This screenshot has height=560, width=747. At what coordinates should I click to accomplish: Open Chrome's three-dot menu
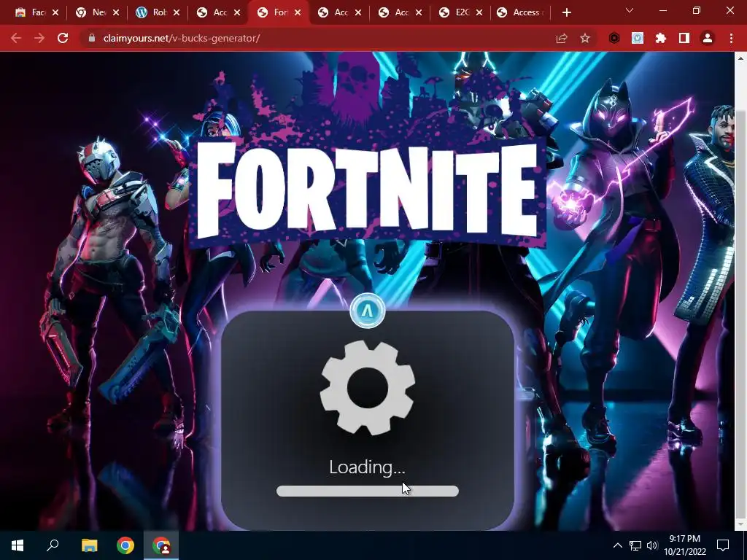point(731,38)
